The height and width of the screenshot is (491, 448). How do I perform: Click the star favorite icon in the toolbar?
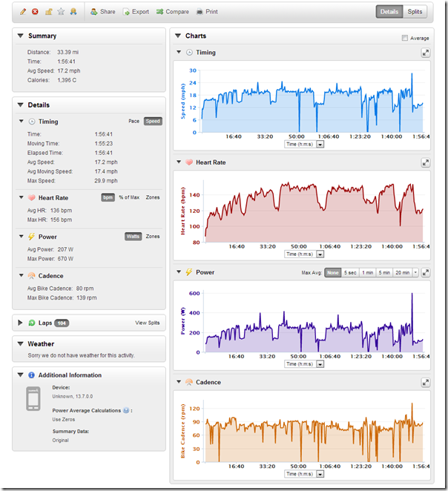click(x=61, y=12)
